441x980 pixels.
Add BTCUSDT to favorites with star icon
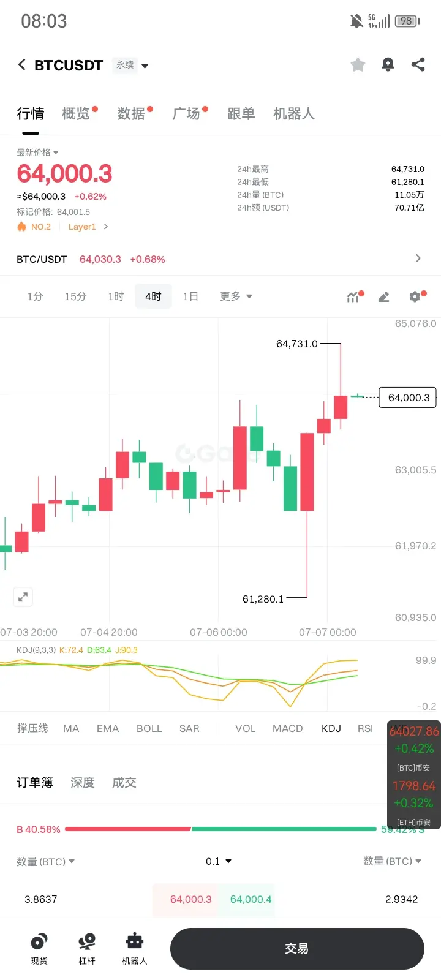pos(358,65)
